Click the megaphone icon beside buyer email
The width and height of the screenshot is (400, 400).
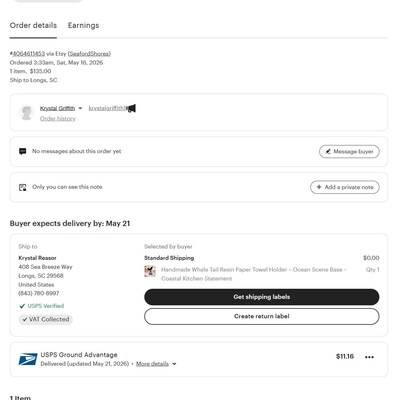[x=131, y=108]
